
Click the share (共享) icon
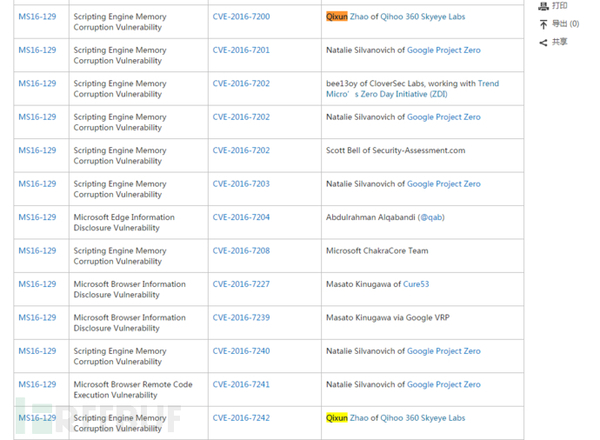tap(543, 42)
